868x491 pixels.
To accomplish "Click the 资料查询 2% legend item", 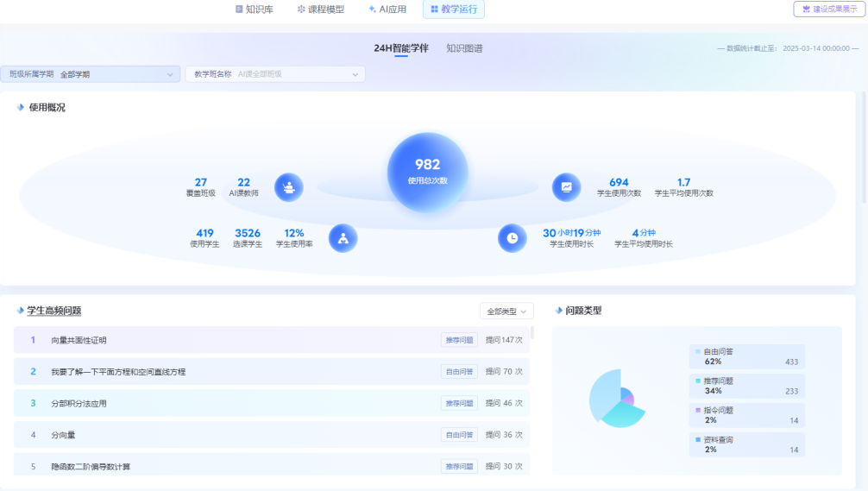I will click(746, 444).
